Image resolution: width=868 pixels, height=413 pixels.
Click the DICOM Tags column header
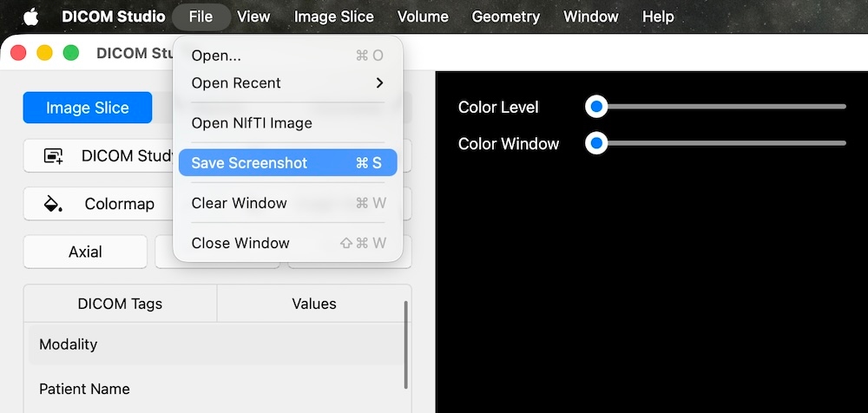point(120,304)
